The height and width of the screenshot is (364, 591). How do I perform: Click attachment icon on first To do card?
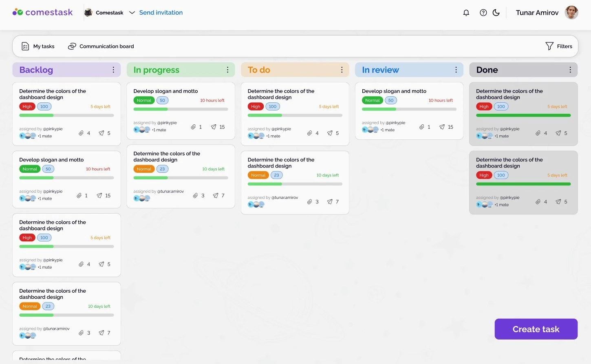pos(309,133)
